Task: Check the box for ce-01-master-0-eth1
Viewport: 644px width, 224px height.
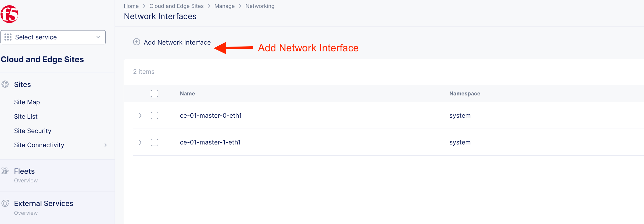Action: (154, 116)
